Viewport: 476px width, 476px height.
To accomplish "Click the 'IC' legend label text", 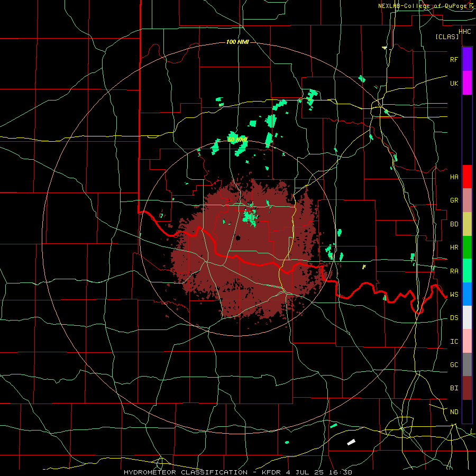I will (x=454, y=341).
